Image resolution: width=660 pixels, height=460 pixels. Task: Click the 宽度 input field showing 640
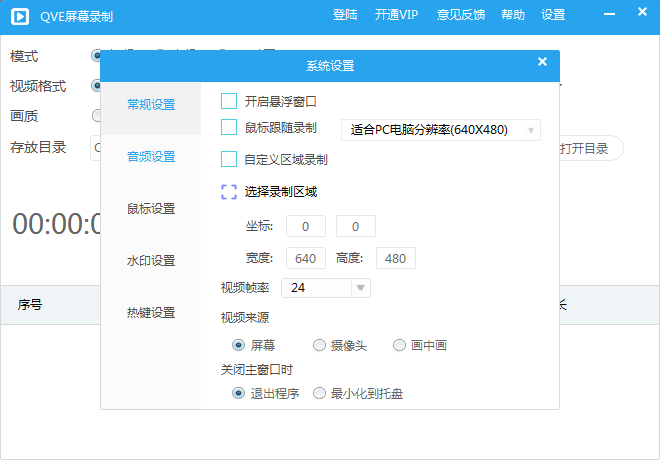pos(306,258)
